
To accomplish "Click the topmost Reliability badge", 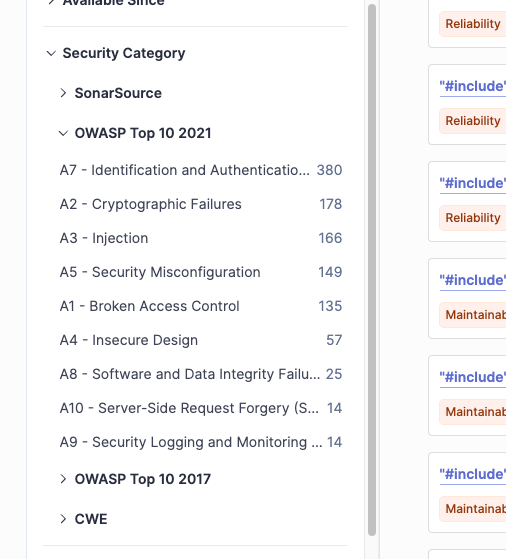I will (472, 24).
